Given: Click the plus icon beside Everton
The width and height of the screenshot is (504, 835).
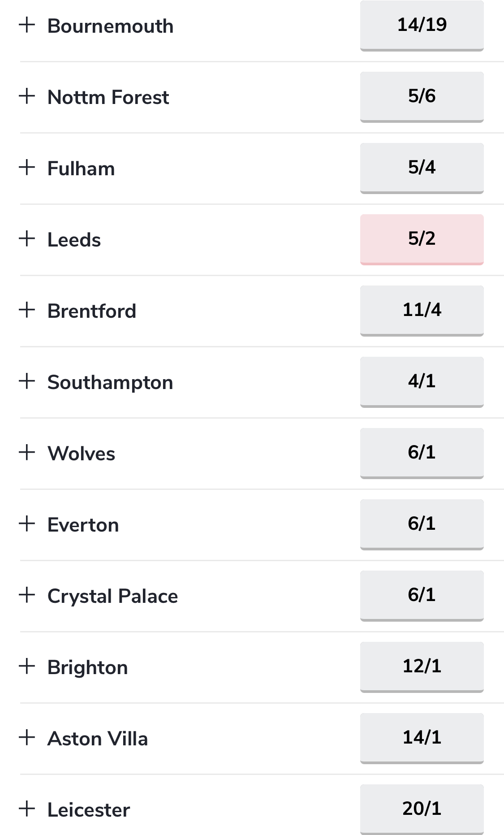Looking at the screenshot, I should tap(27, 523).
